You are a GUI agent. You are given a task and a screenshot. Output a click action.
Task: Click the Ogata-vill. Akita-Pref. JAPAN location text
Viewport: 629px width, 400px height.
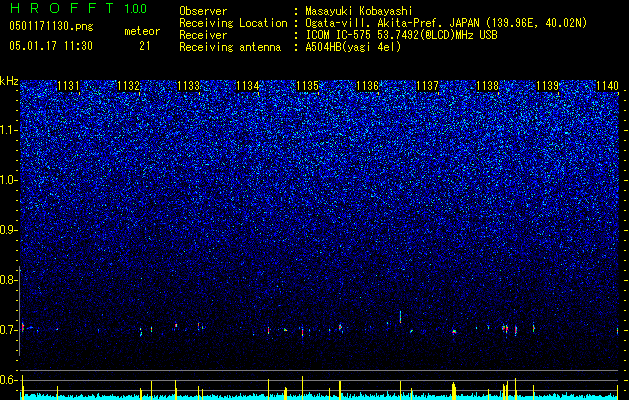[x=446, y=23]
